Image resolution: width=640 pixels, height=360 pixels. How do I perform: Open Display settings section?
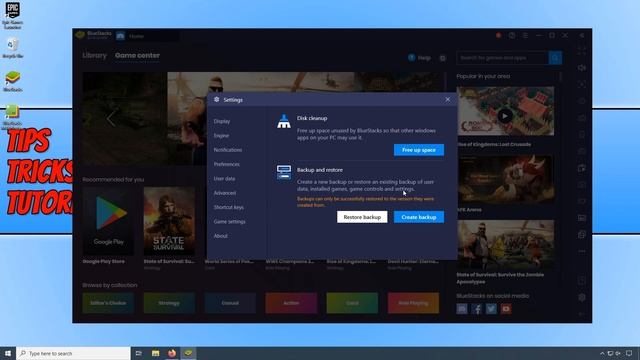coord(222,121)
